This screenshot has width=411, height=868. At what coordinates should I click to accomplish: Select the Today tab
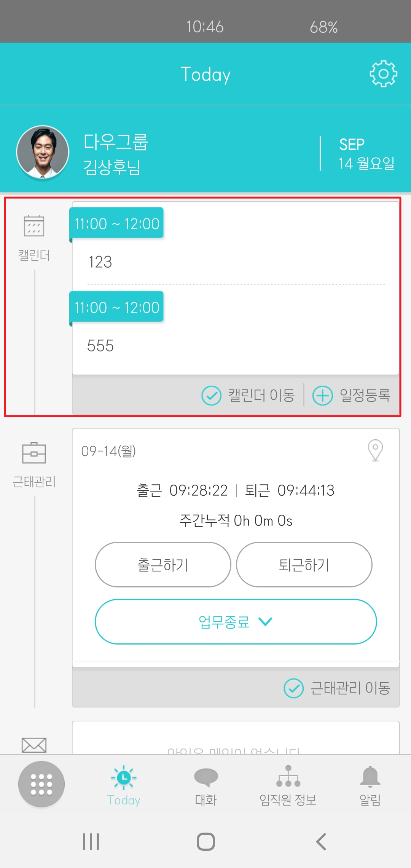click(124, 785)
